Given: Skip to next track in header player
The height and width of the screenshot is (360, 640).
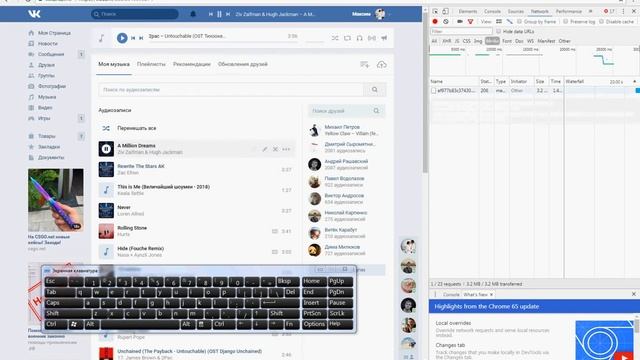Looking at the screenshot, I should click(228, 14).
